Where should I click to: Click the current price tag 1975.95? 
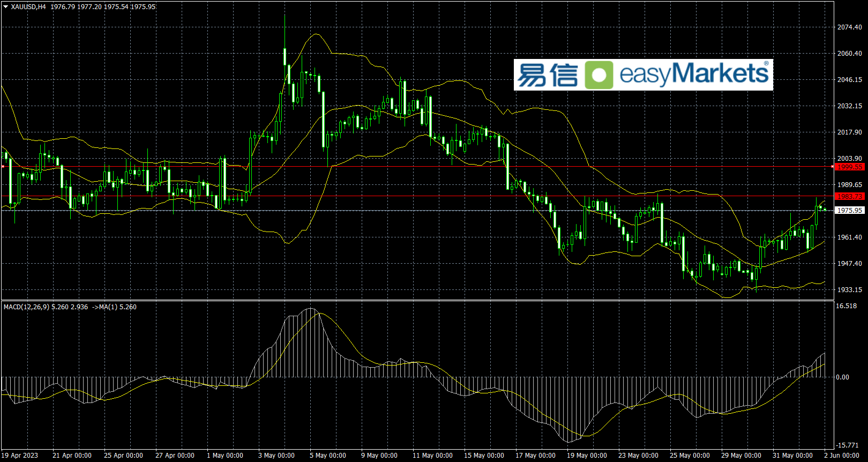click(850, 211)
